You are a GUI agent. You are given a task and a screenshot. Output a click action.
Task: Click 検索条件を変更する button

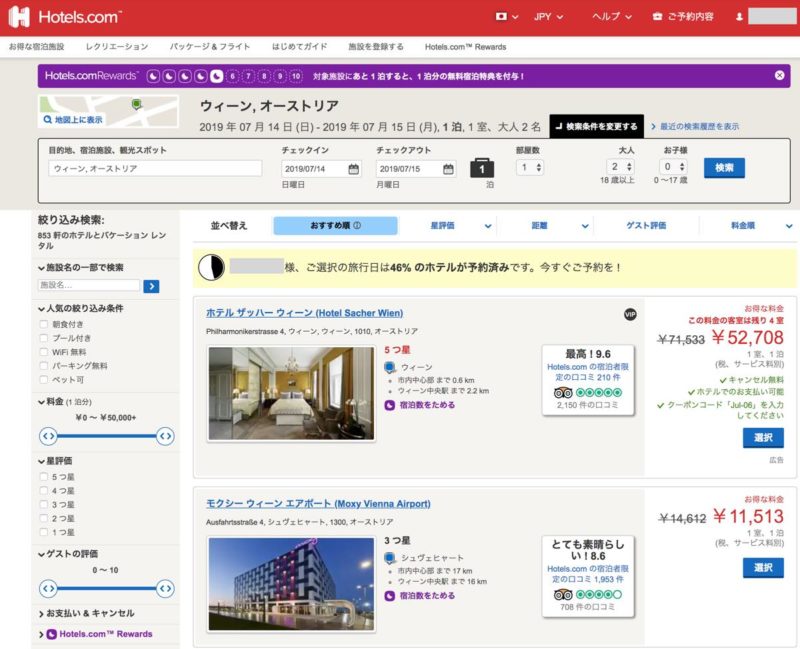596,126
